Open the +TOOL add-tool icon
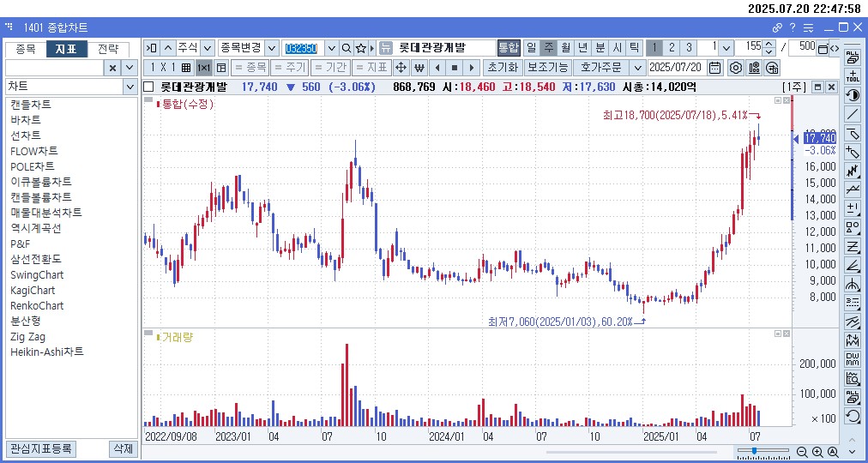 [853, 75]
